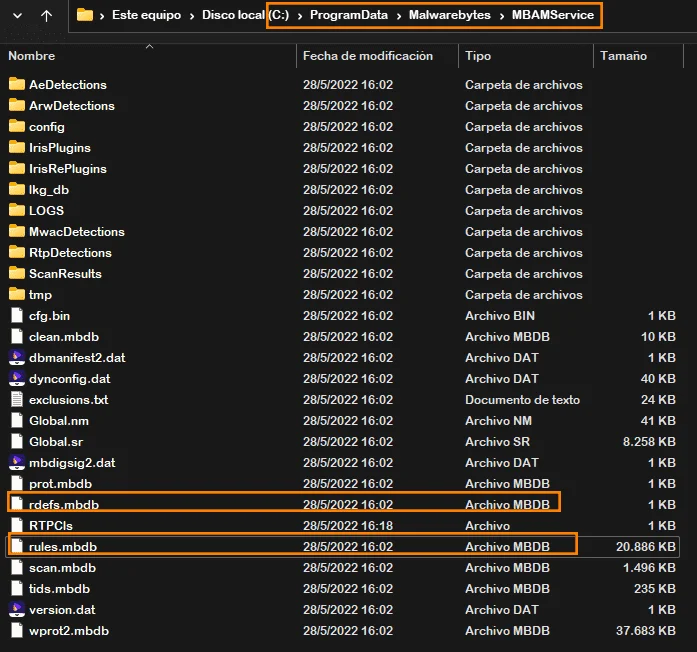Click the cfg.bin file icon

pyautogui.click(x=17, y=315)
